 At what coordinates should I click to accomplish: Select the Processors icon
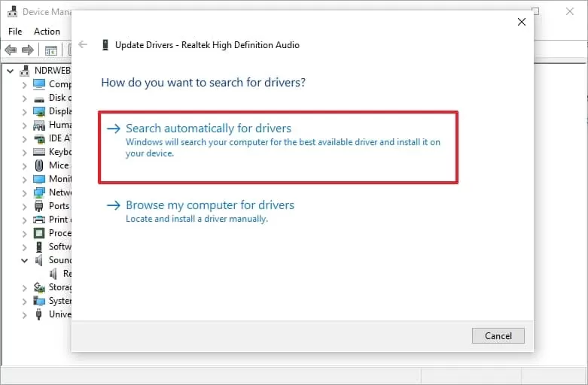(x=39, y=233)
